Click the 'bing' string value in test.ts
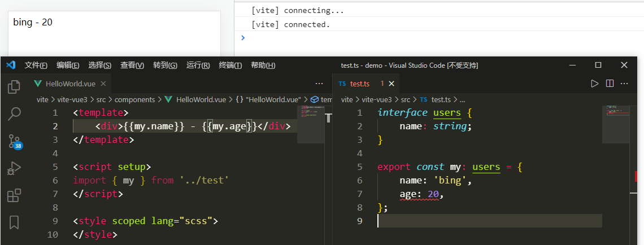 pyautogui.click(x=450, y=180)
